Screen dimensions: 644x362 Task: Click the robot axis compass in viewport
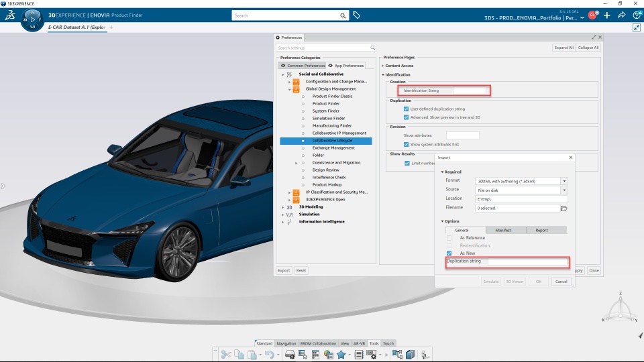(620, 309)
